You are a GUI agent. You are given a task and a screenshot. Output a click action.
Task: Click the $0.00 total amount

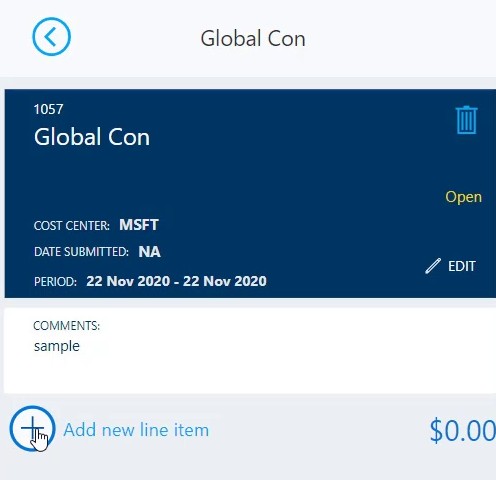(x=463, y=431)
